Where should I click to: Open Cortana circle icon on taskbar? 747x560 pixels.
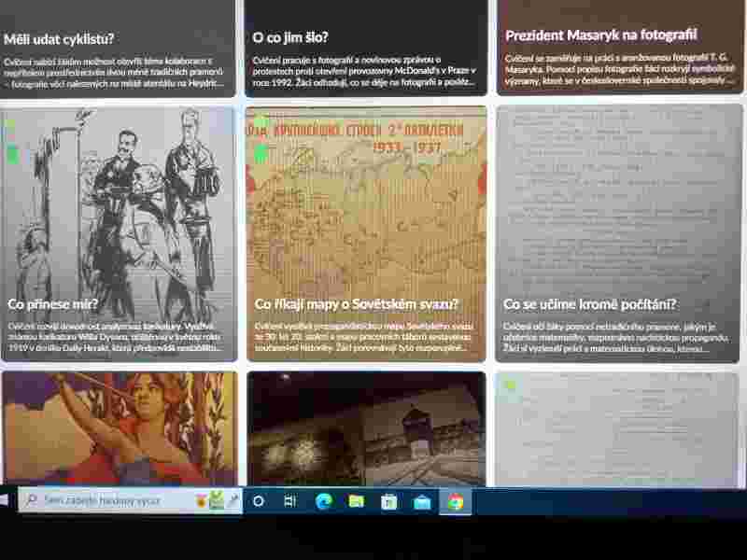coord(259,501)
